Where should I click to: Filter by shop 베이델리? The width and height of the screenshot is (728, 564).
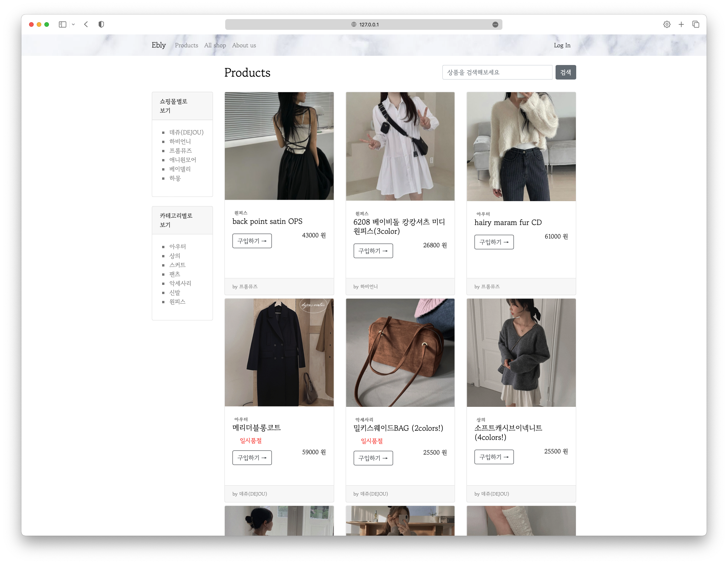(180, 169)
